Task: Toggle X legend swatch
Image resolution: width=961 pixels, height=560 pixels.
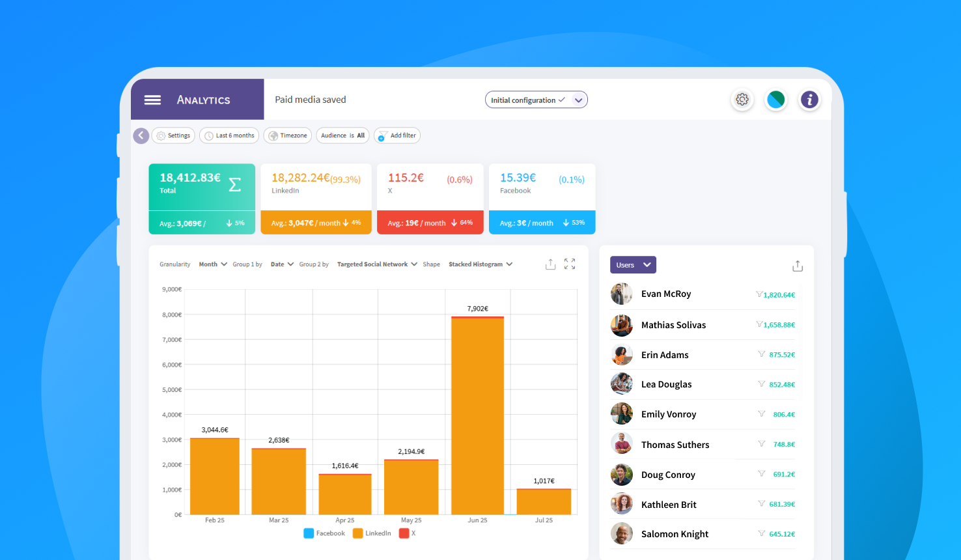Action: coord(404,533)
